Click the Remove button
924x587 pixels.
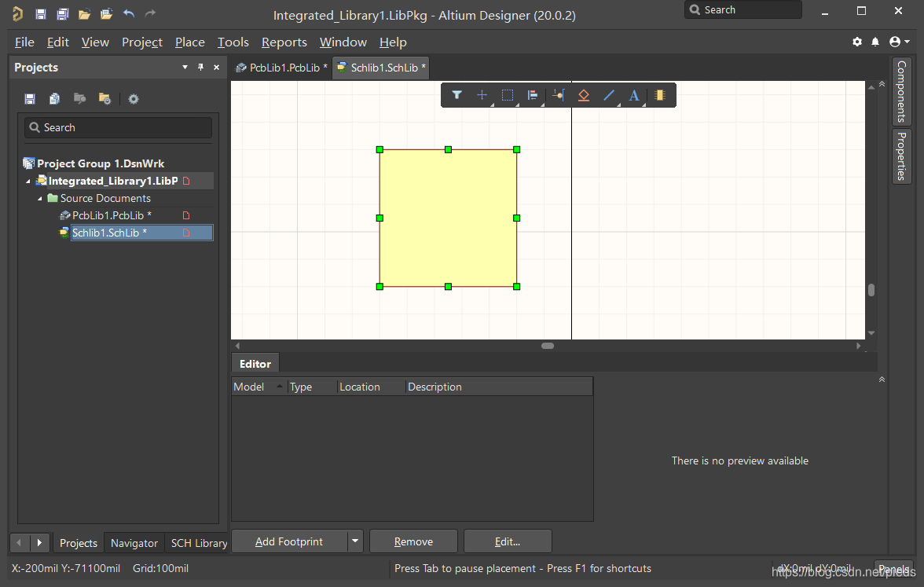(413, 541)
